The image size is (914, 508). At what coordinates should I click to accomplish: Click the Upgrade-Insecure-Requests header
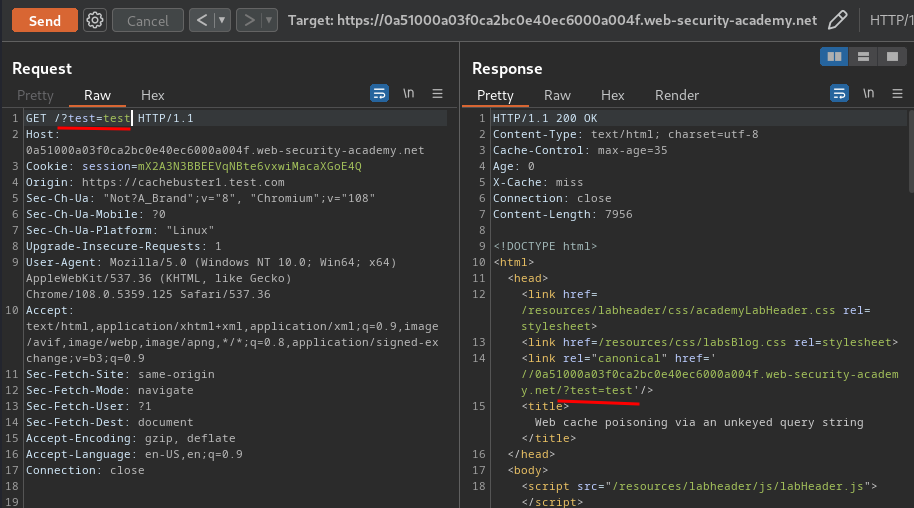click(124, 247)
